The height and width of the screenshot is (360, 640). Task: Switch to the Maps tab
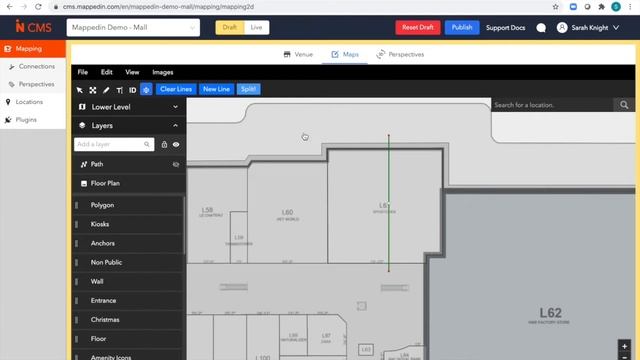[x=345, y=54]
